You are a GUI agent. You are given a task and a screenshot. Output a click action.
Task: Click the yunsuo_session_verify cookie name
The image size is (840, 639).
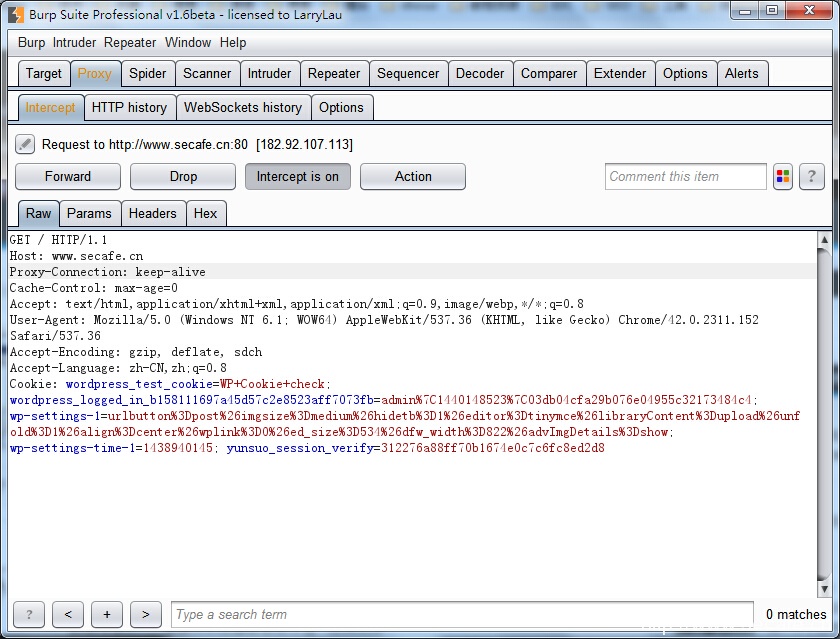(x=300, y=448)
